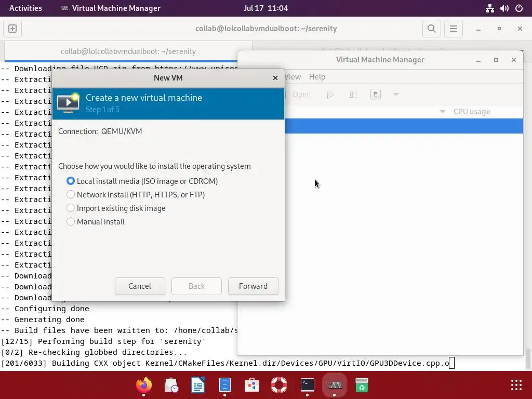Open the terminal hamburger menu
Image resolution: width=532 pixels, height=399 pixels.
coord(454,29)
